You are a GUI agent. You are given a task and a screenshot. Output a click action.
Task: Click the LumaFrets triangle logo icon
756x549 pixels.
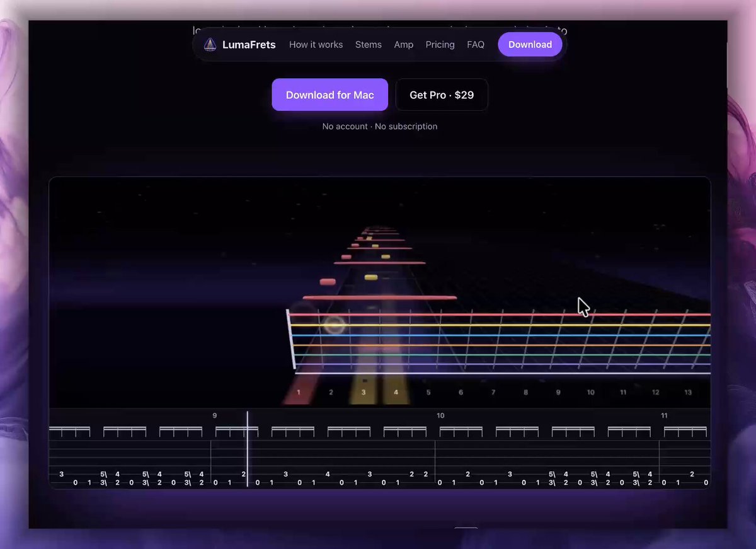click(210, 45)
